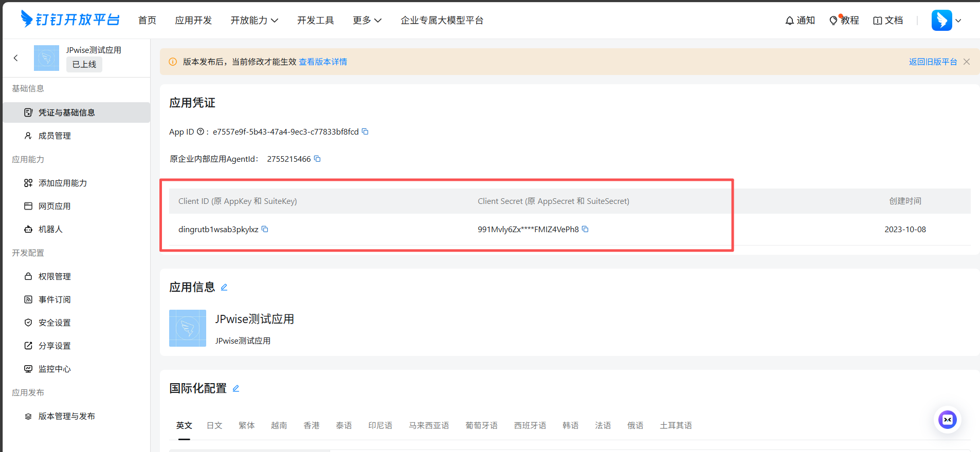Image resolution: width=980 pixels, height=452 pixels.
Task: Click the 版本管理与发布 layers icon
Action: 28,416
